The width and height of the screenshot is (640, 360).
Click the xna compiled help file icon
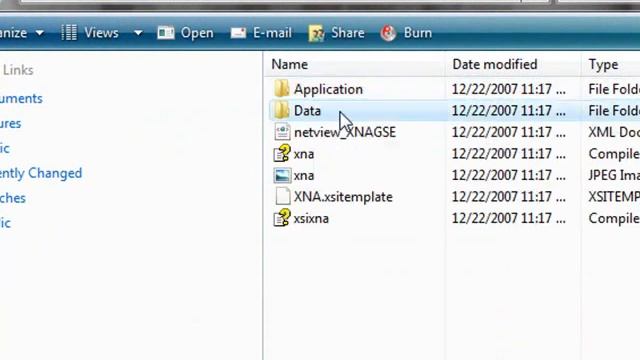point(282,153)
